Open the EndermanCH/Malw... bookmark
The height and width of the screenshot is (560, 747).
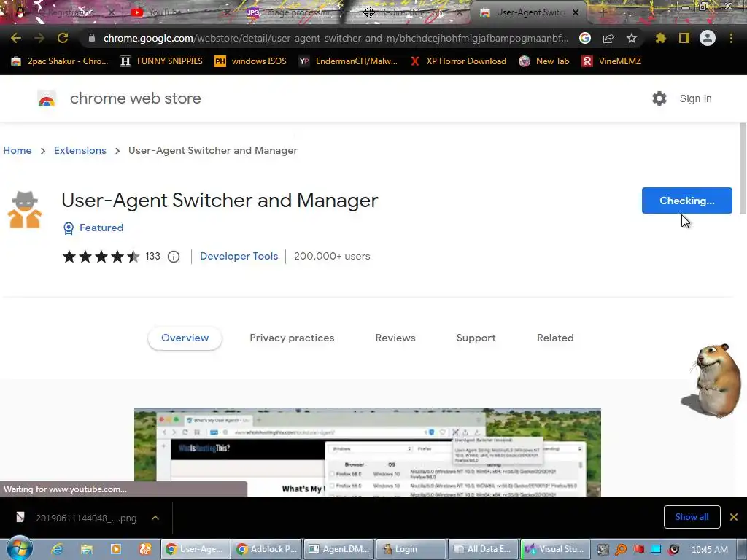(x=348, y=61)
